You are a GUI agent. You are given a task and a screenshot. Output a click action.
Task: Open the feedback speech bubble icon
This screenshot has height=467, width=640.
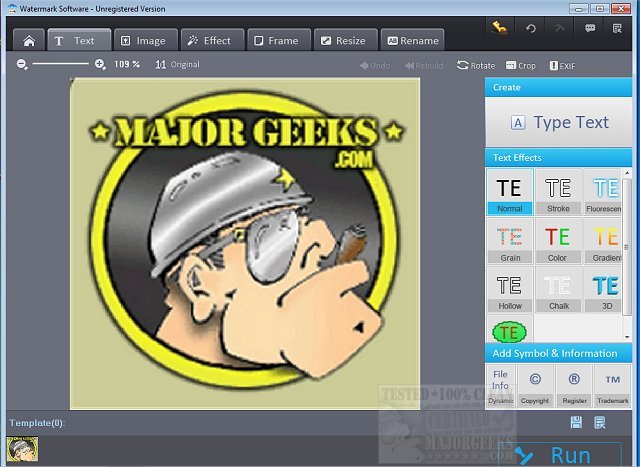(589, 28)
